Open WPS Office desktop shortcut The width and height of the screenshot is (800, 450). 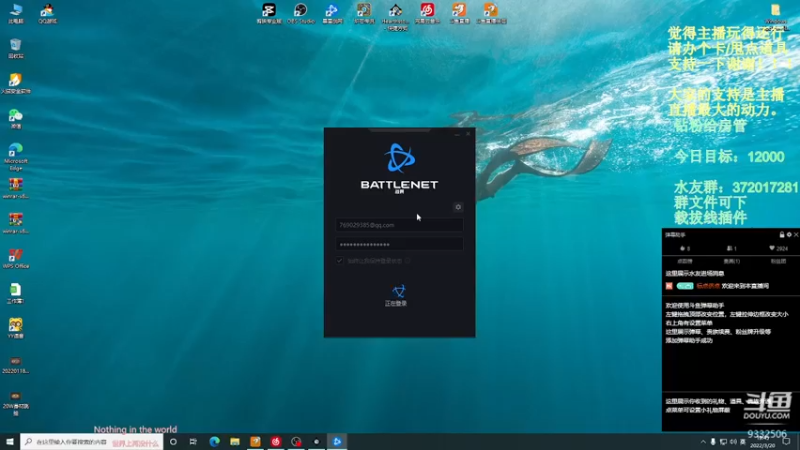[x=16, y=258]
